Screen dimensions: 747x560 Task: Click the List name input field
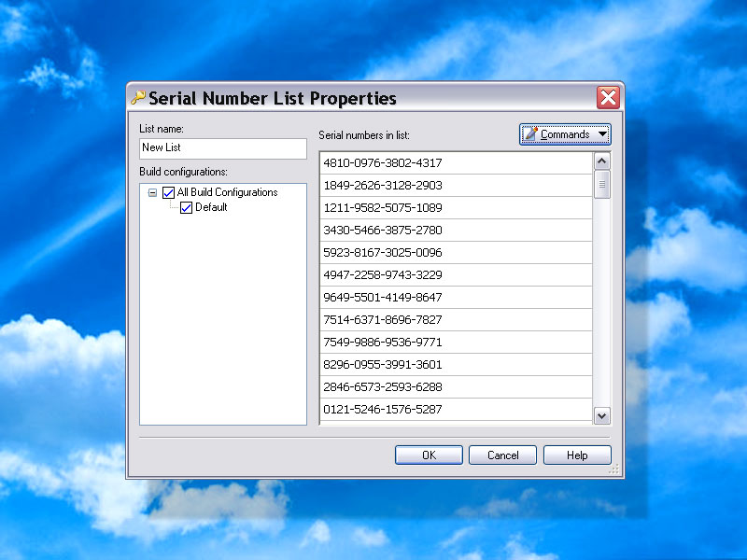[223, 148]
